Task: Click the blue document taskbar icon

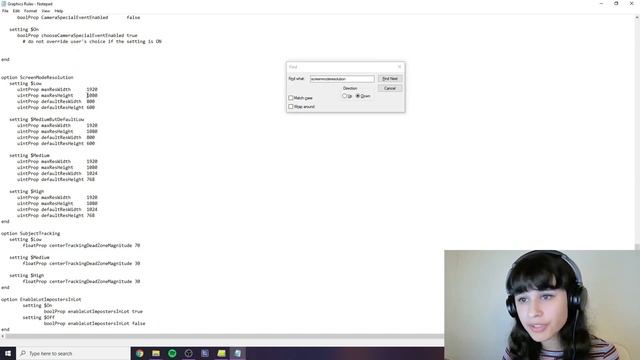Action: pyautogui.click(x=205, y=353)
